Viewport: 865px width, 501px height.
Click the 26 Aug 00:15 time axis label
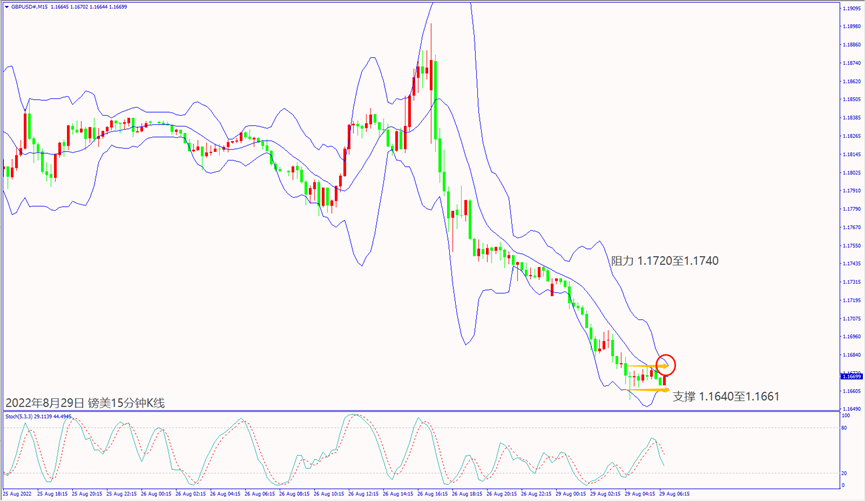(x=159, y=494)
